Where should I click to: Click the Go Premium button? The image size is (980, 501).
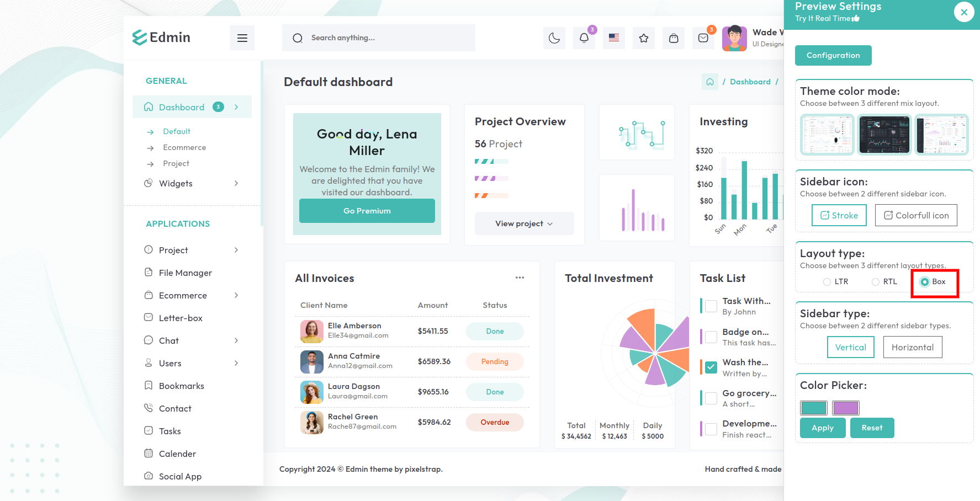point(367,211)
